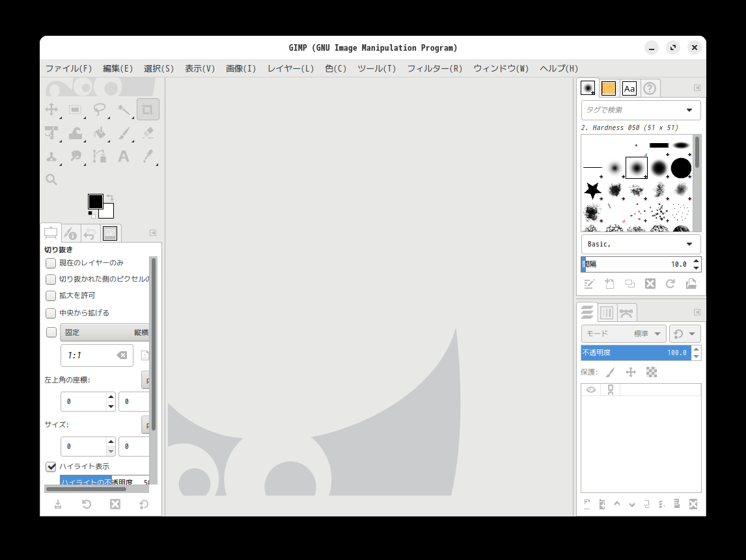Screen dimensions: 746x560
Task: Activate the Text tool
Action: click(x=124, y=157)
